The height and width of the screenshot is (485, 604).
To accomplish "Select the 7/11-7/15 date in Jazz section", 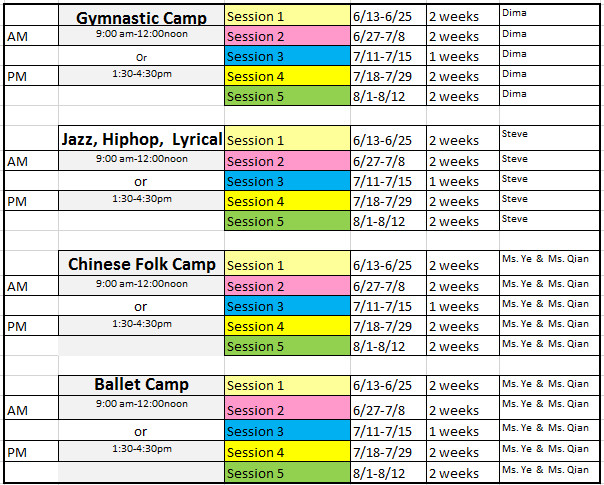I will (x=388, y=181).
